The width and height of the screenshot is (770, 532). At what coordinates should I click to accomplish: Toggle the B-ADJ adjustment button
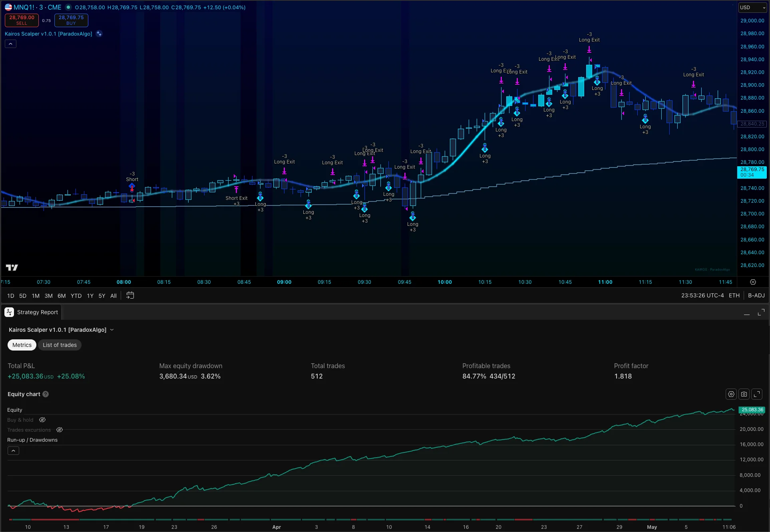click(756, 296)
